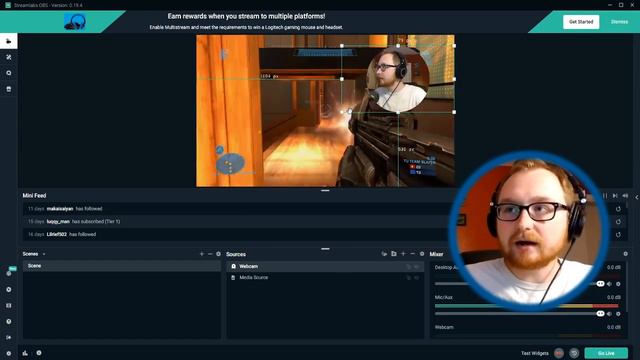Toggle visibility of the Media Source
The height and width of the screenshot is (360, 640).
click(x=417, y=278)
